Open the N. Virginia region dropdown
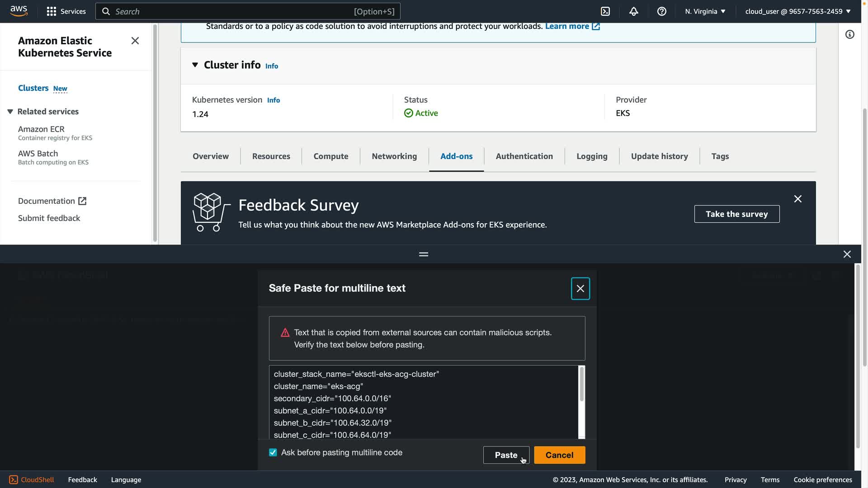868x488 pixels. point(705,11)
